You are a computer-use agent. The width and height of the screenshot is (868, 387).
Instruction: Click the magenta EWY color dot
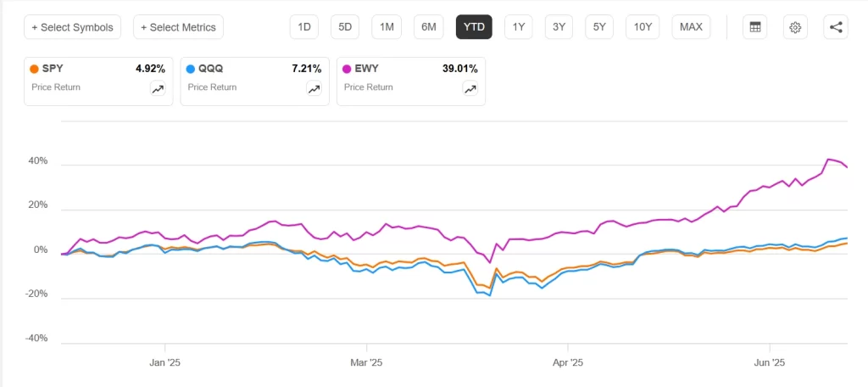coord(346,69)
